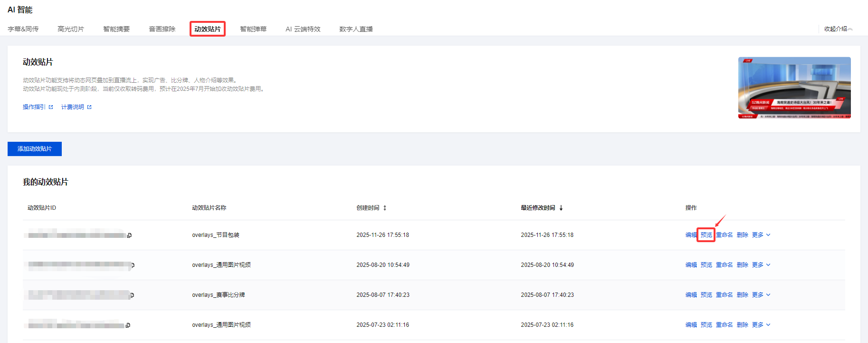The width and height of the screenshot is (868, 343).
Task: Copy ID of 2025-07-23 overlay row
Action: point(128,325)
